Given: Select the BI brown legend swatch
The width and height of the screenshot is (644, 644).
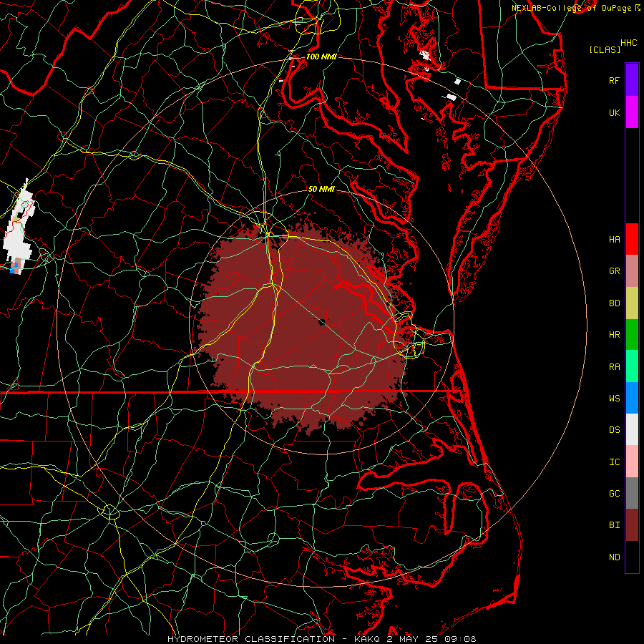Looking at the screenshot, I should pyautogui.click(x=632, y=525).
